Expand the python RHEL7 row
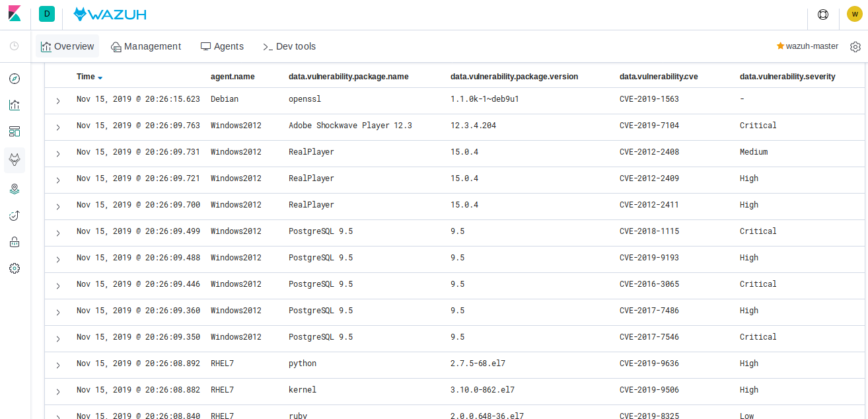The width and height of the screenshot is (868, 419). click(58, 365)
